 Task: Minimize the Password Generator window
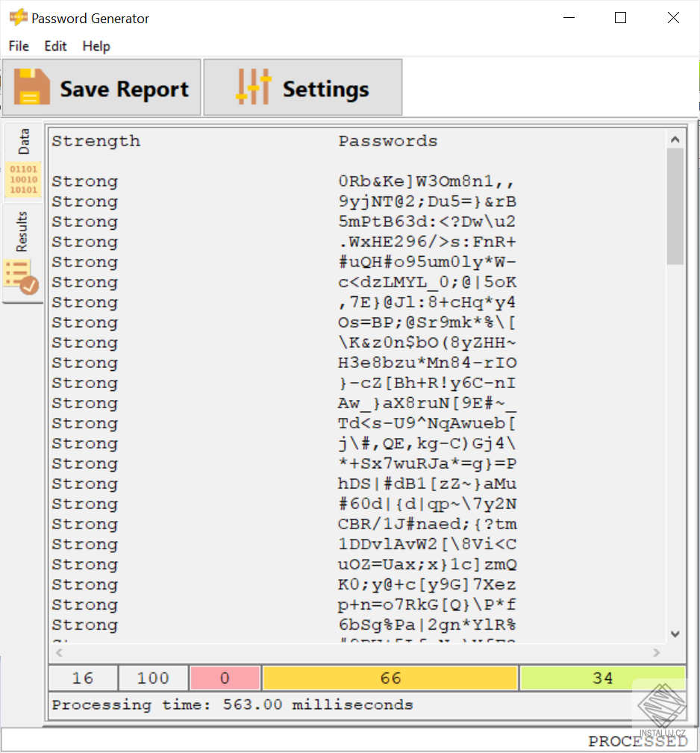[x=569, y=18]
